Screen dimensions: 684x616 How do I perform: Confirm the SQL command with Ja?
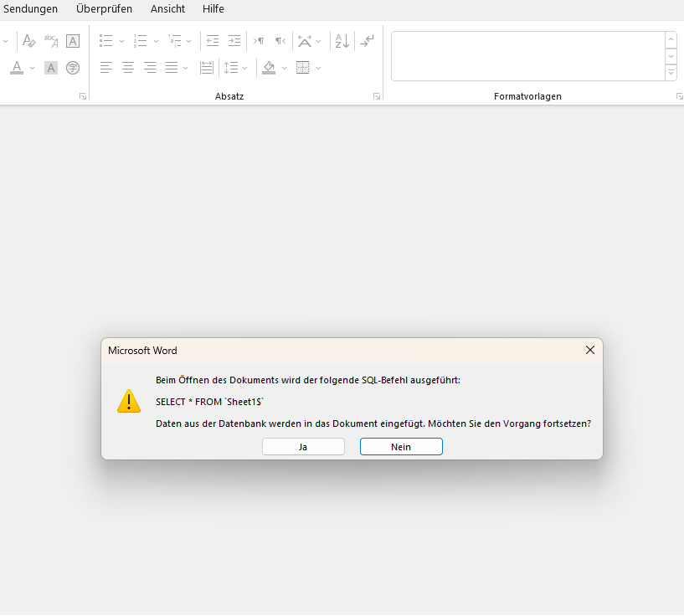tap(303, 447)
